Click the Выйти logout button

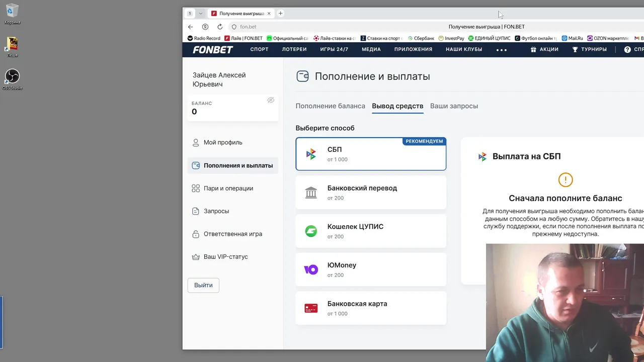[x=203, y=285]
